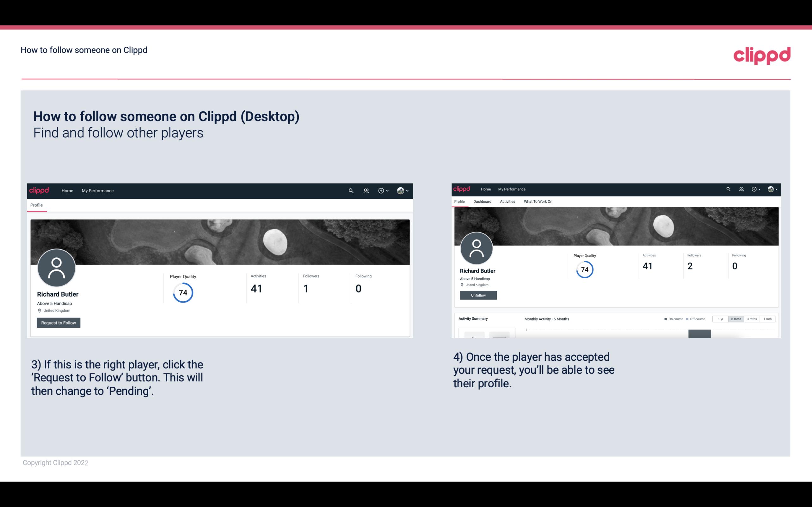Click the 'Home' menu item in navbar
812x507 pixels.
click(x=67, y=190)
